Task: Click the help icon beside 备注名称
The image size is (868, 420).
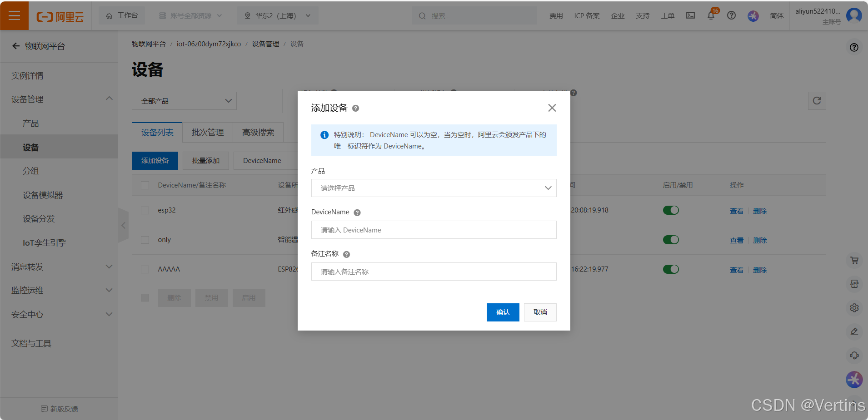Action: pos(347,254)
